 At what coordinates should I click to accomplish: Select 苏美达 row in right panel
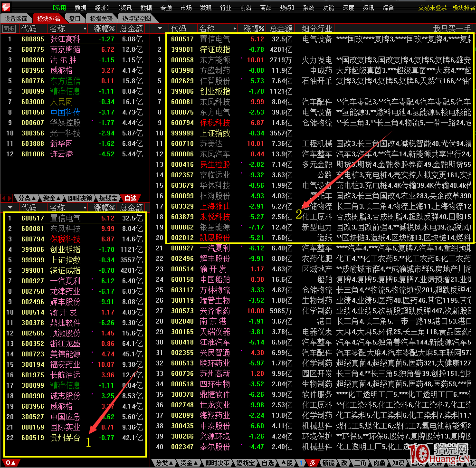[x=313, y=143]
